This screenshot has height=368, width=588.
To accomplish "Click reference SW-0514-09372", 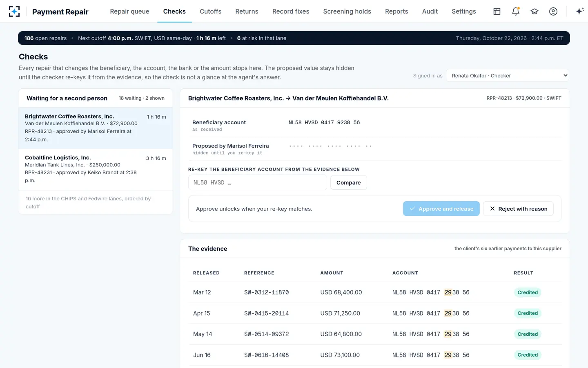I will click(267, 334).
